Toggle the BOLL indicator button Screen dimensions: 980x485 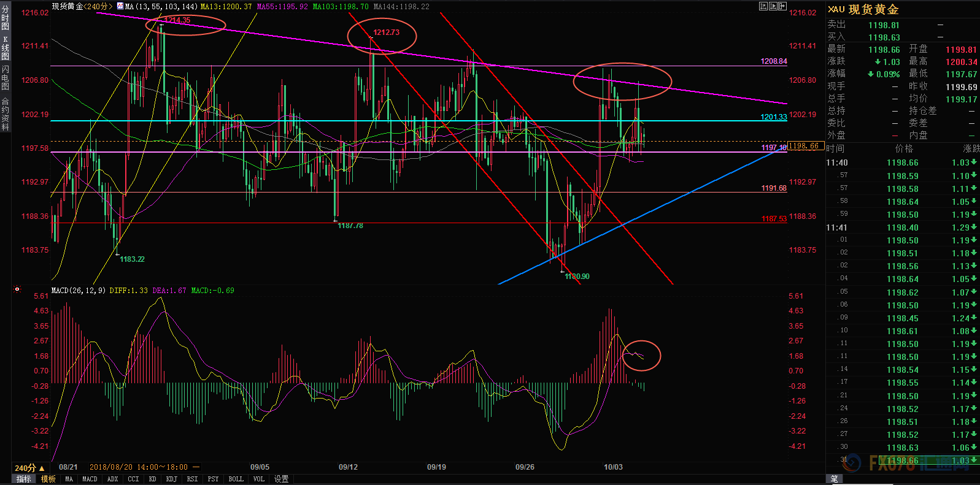(x=236, y=479)
